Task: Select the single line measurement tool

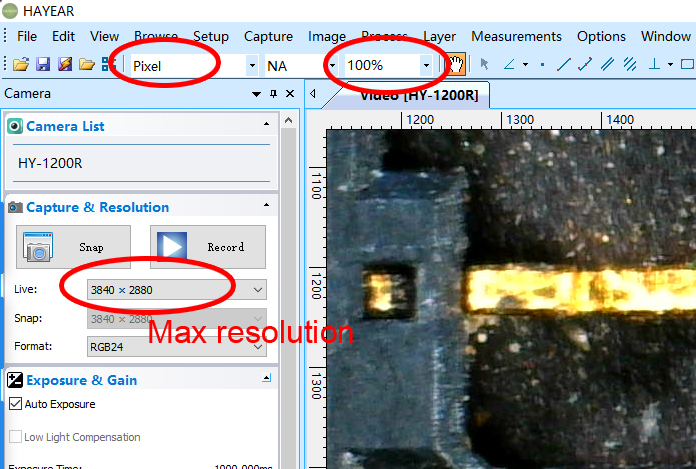Action: (x=563, y=65)
